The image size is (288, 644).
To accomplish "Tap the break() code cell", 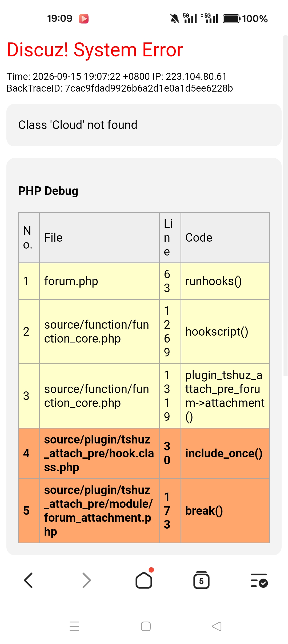I will tap(225, 511).
